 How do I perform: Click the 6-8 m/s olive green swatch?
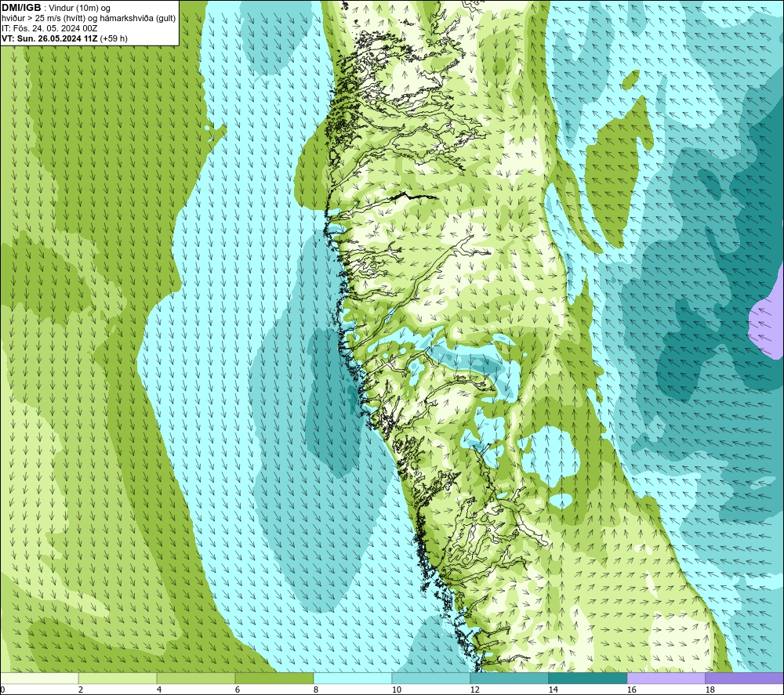click(274, 678)
